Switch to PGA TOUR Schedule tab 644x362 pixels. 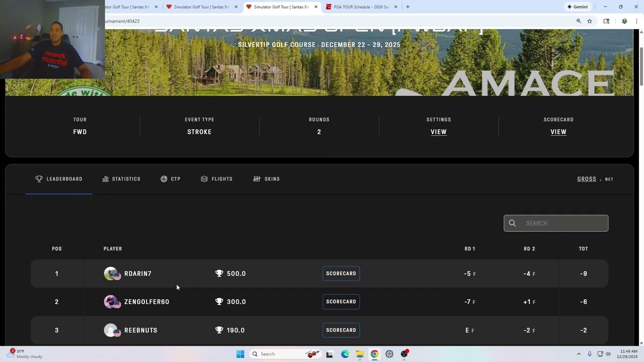[358, 7]
